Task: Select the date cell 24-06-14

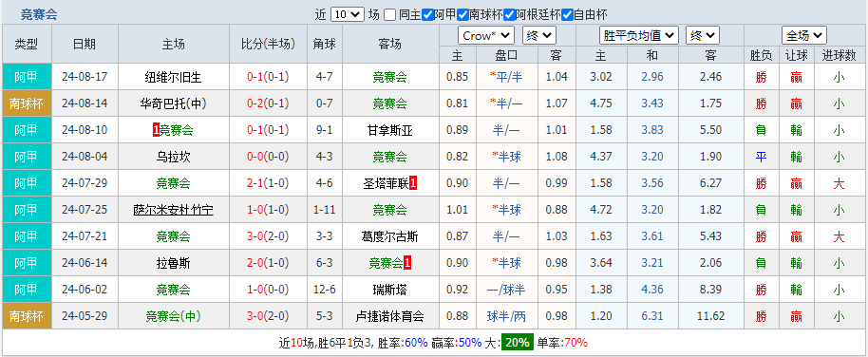Action: point(85,263)
